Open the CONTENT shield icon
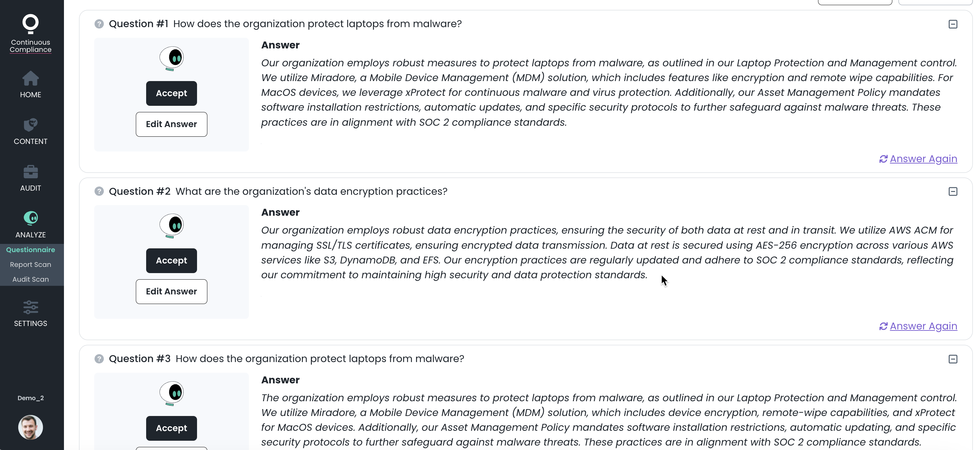The width and height of the screenshot is (980, 450). 31,125
